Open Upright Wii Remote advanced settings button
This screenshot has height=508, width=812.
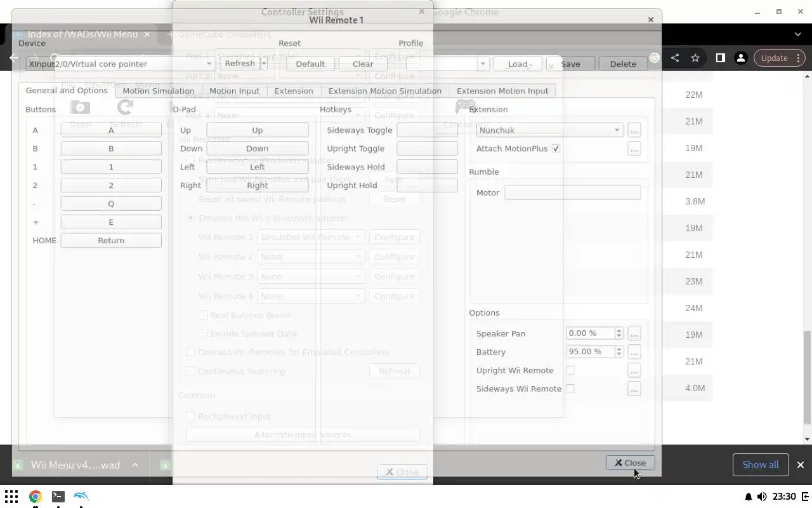click(x=634, y=370)
